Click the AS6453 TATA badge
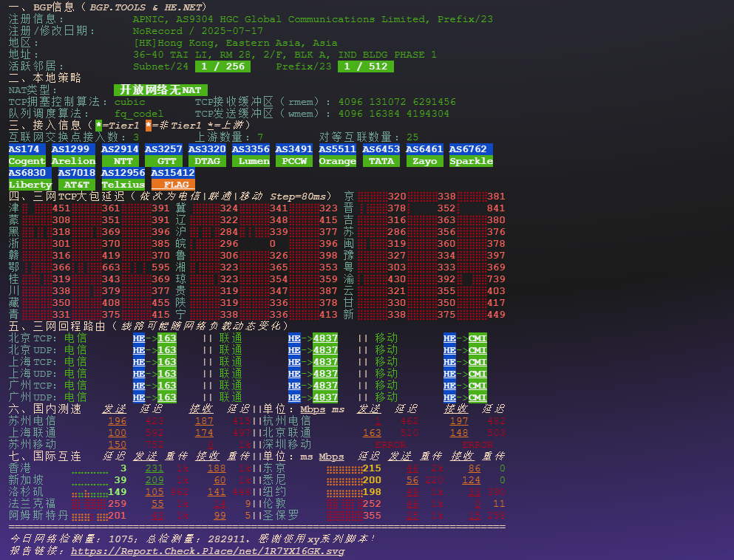The width and height of the screenshot is (734, 560). pyautogui.click(x=381, y=155)
